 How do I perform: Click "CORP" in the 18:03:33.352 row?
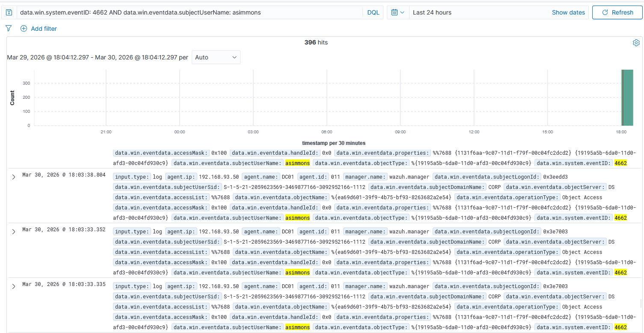pyautogui.click(x=495, y=242)
